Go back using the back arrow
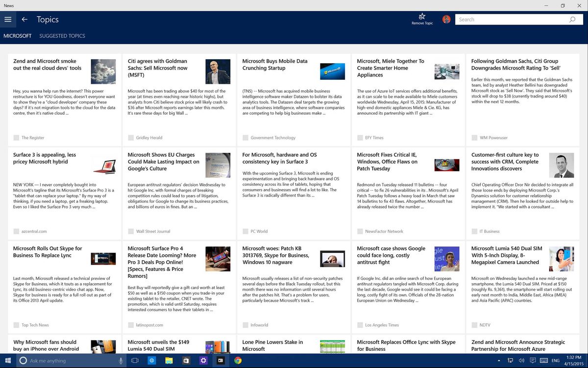Image resolution: width=588 pixels, height=368 pixels. click(24, 19)
